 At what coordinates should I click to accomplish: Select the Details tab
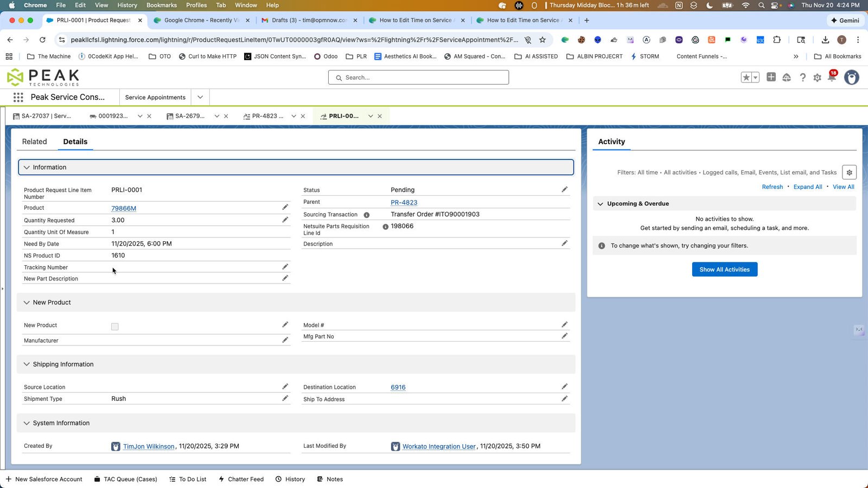(75, 142)
